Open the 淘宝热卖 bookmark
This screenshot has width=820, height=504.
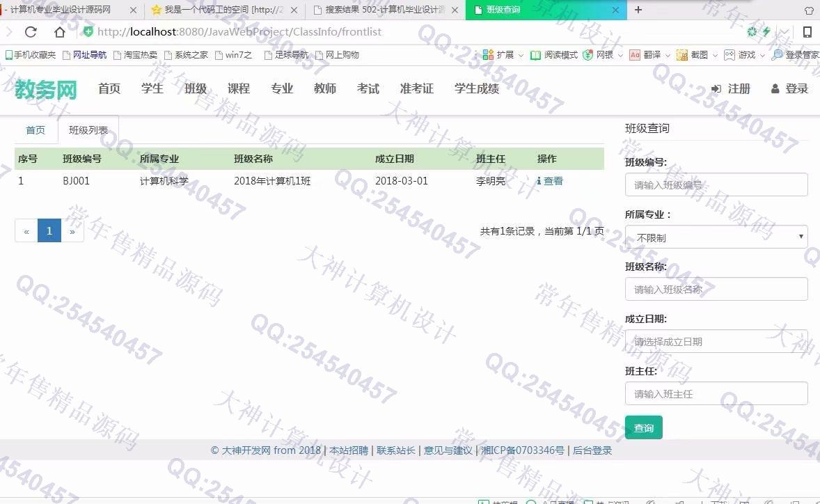(x=136, y=55)
